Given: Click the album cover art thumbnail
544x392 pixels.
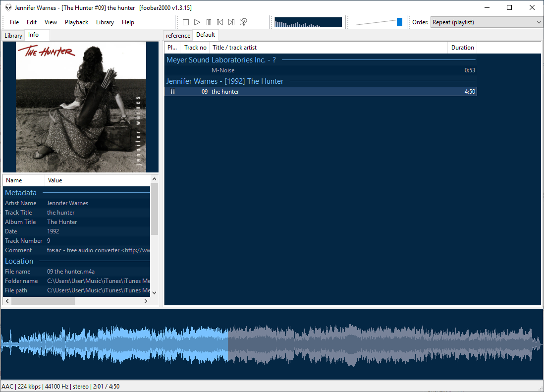Looking at the screenshot, I should (81, 107).
